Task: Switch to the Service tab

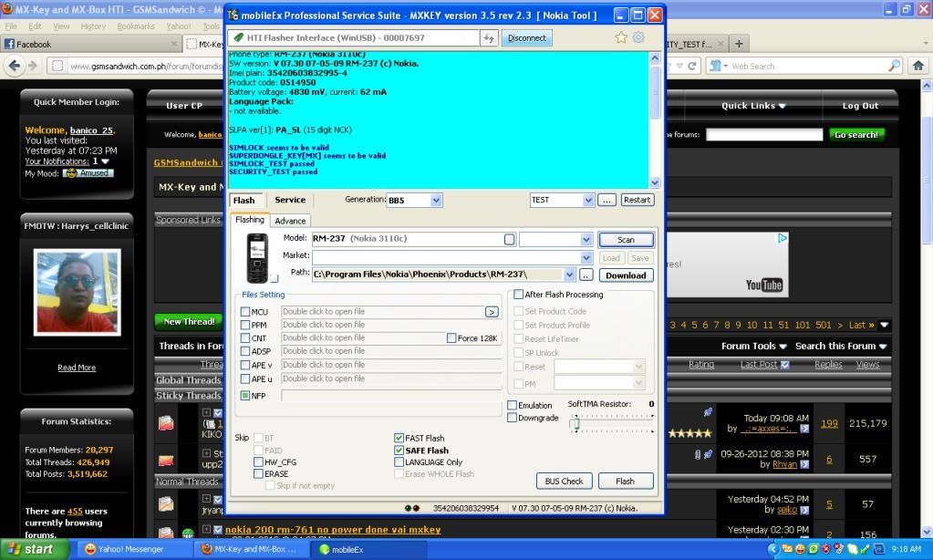Action: (290, 201)
